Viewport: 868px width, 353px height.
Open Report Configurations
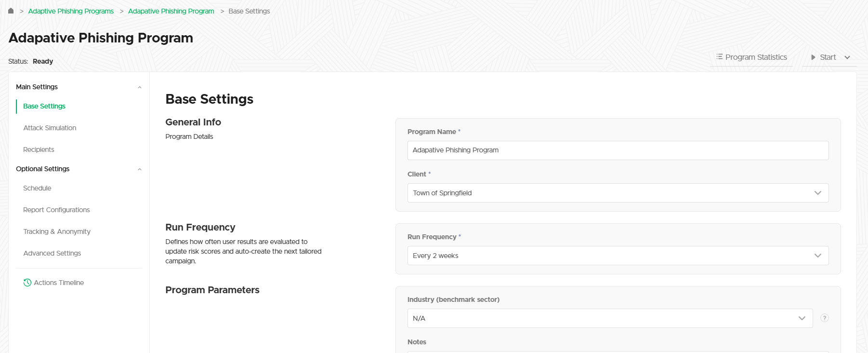[56, 210]
